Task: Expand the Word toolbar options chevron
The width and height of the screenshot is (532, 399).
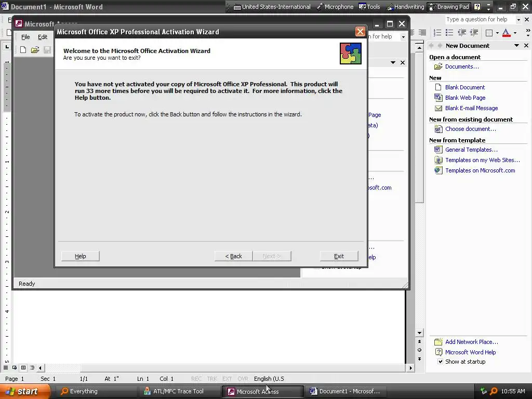Action: [x=528, y=33]
